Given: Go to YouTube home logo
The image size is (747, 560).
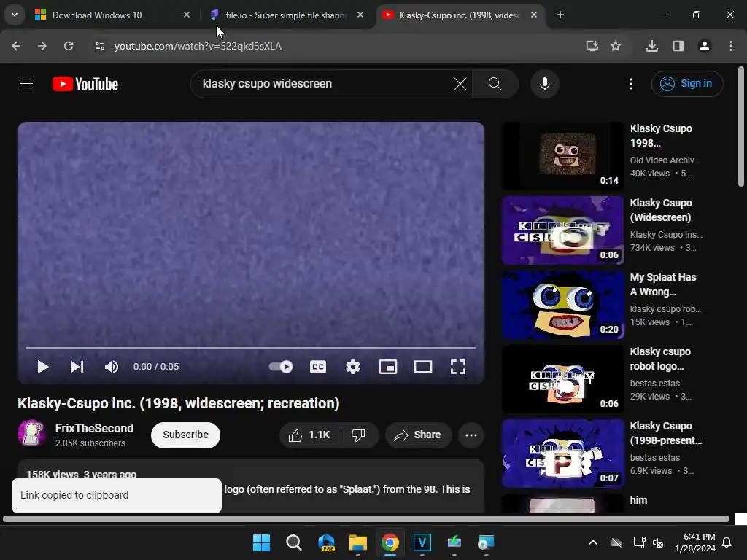Looking at the screenshot, I should (x=85, y=84).
